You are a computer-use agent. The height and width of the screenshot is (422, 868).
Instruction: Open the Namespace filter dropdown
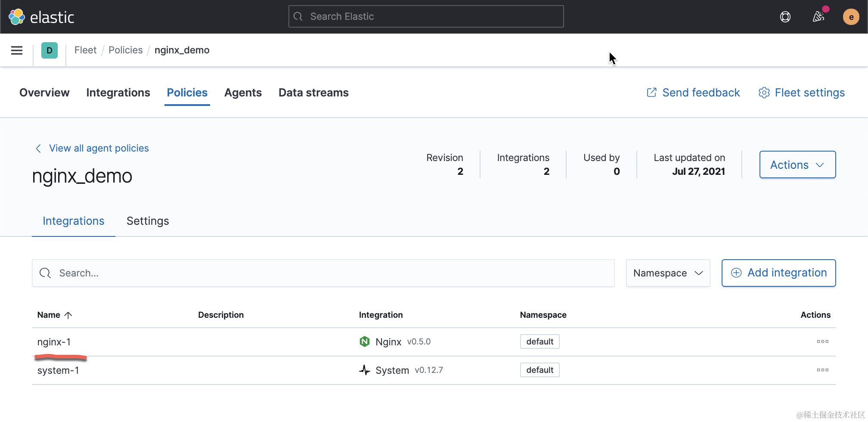(x=668, y=273)
